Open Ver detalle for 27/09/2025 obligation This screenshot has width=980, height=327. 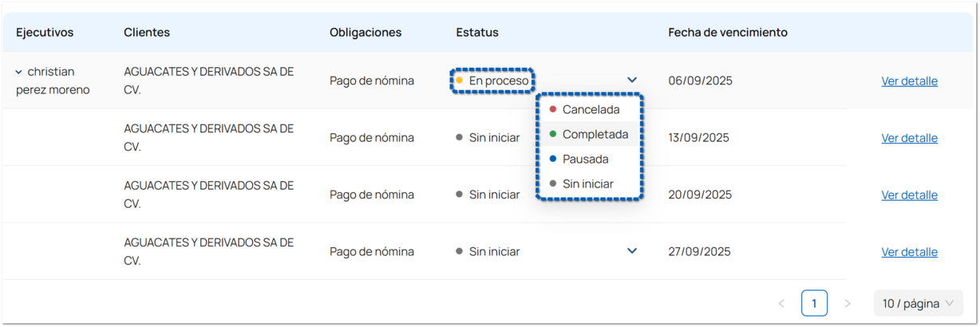(x=909, y=252)
